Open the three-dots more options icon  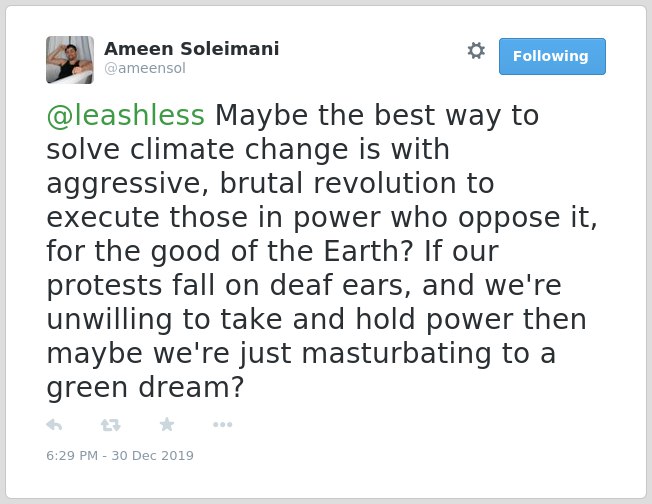pos(222,425)
